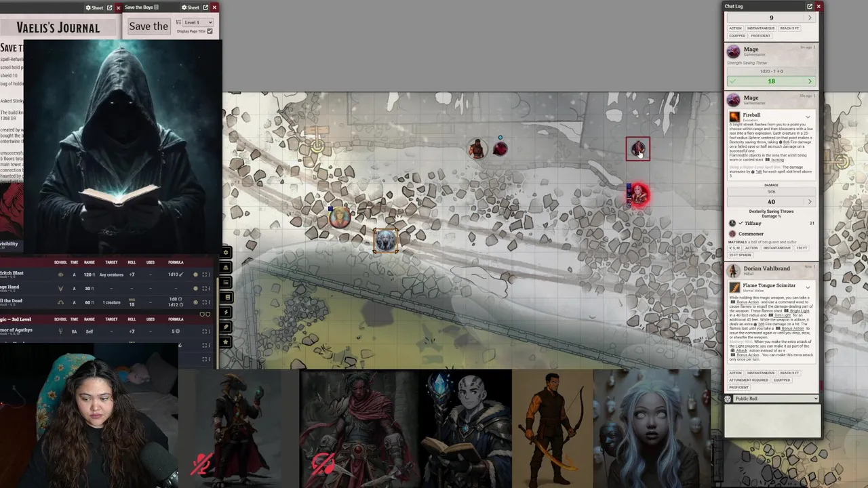Click the Toll the Dead school icon
This screenshot has height=488, width=868.
pos(60,302)
